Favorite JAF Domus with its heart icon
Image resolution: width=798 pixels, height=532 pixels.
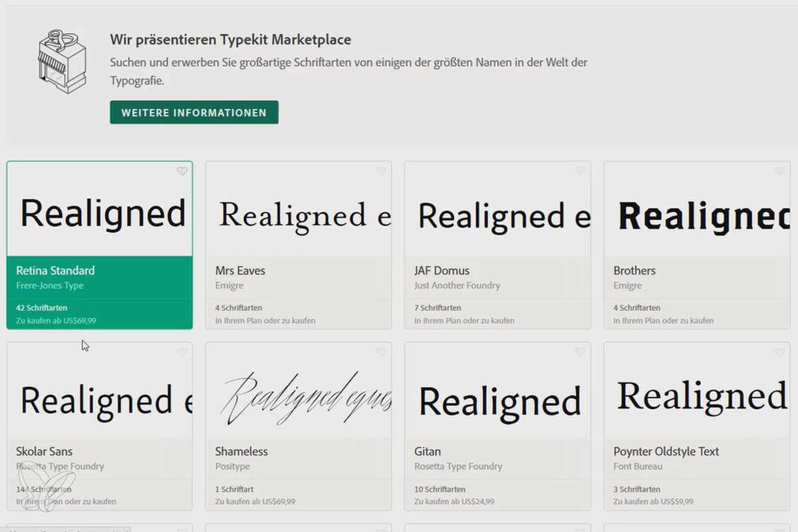[x=581, y=172]
